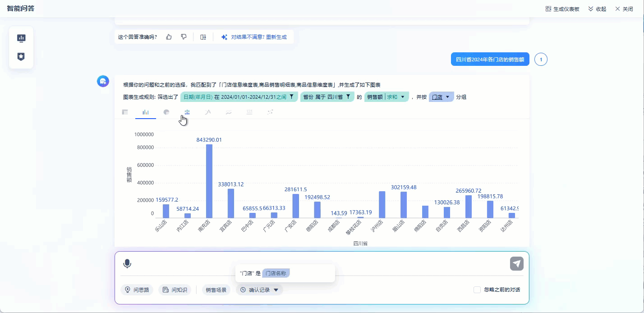Switch to scatter chart tab
Image resolution: width=644 pixels, height=313 pixels.
[270, 112]
